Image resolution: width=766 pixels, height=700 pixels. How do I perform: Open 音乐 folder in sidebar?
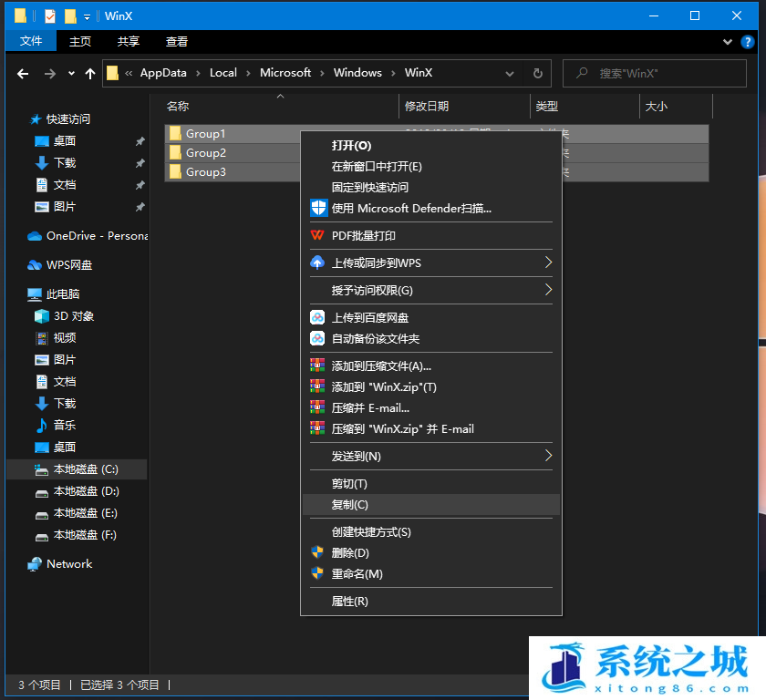pos(64,425)
